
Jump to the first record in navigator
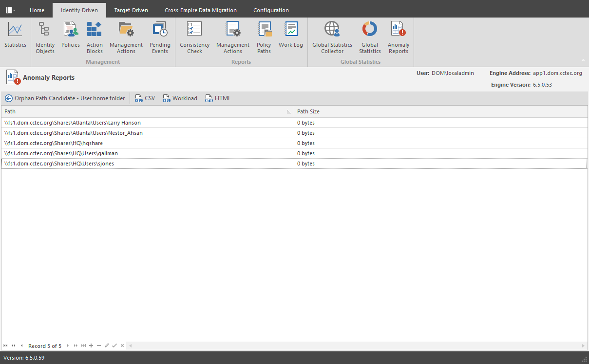5,346
